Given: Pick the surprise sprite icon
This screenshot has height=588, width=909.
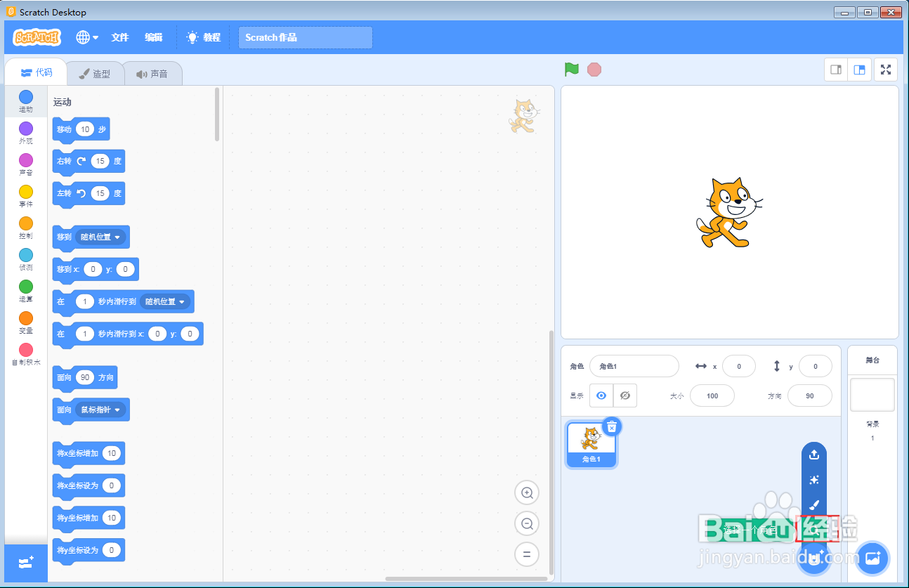Looking at the screenshot, I should click(x=814, y=480).
